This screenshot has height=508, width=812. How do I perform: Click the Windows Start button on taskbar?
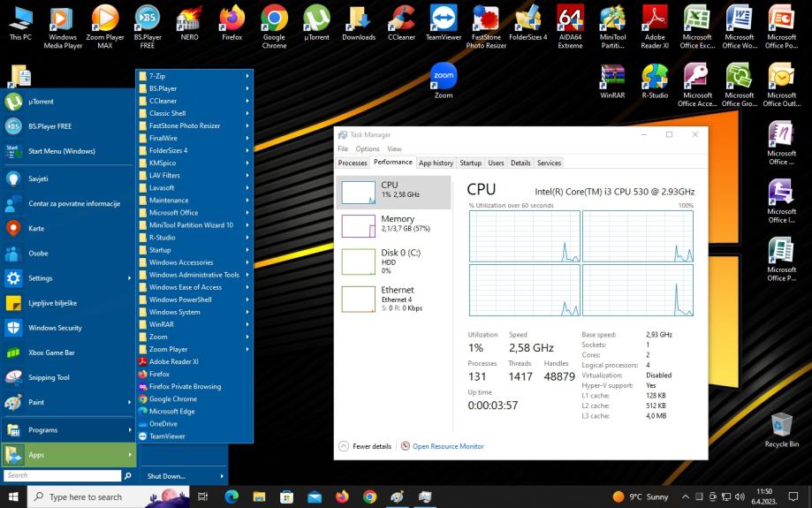click(13, 497)
